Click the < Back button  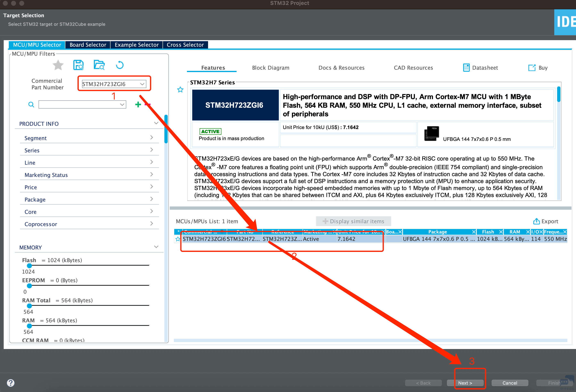pyautogui.click(x=423, y=383)
